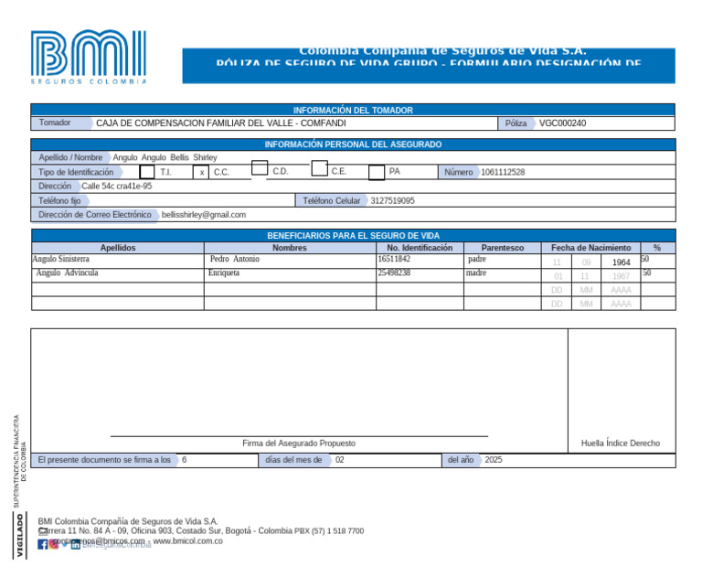Open the www.bmicol.com.co website link
Screen dimensions: 702x588
point(187,541)
